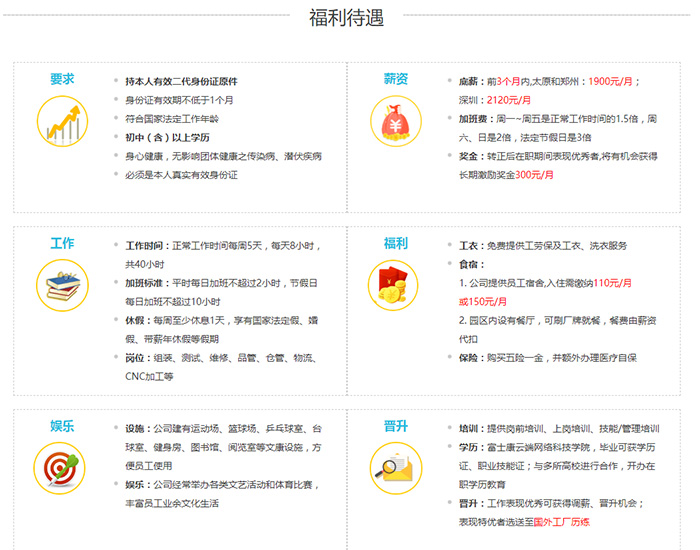
Task: Click the line 符合国家法定工作年龄
Action: [172, 119]
